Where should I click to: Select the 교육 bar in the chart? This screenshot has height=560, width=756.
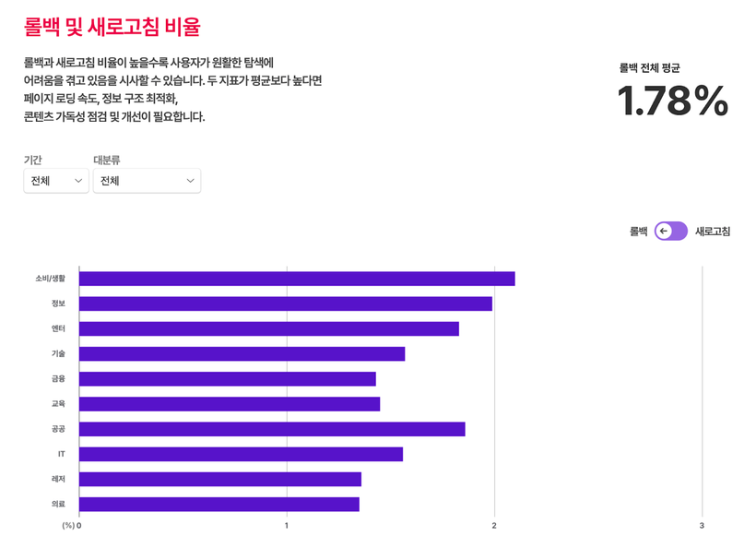(x=230, y=403)
